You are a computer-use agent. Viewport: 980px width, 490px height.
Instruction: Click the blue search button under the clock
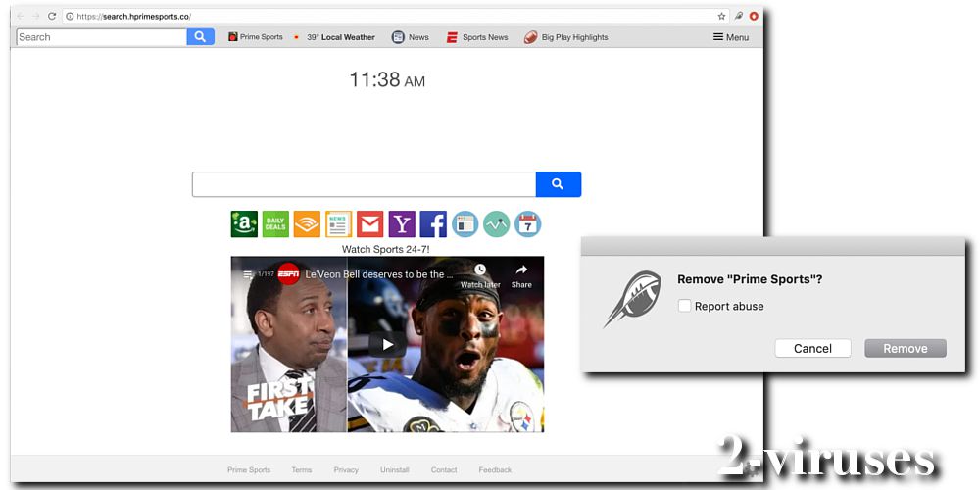coord(559,184)
